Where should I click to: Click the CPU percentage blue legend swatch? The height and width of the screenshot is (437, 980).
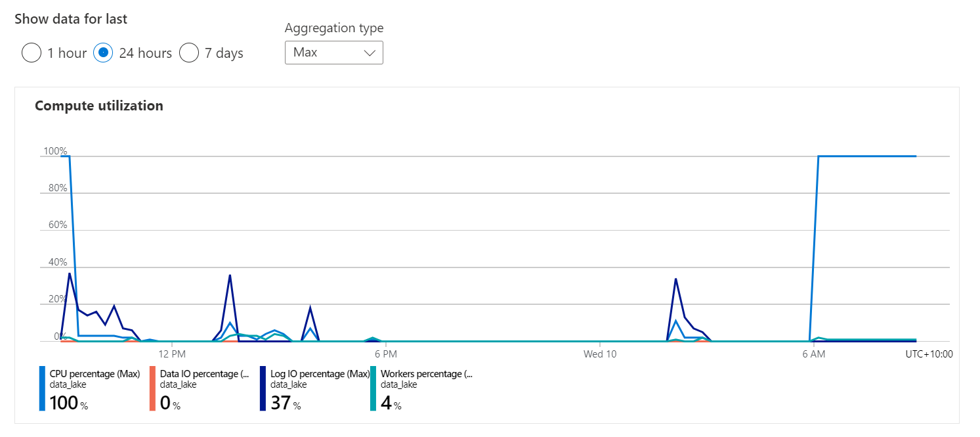tap(42, 388)
